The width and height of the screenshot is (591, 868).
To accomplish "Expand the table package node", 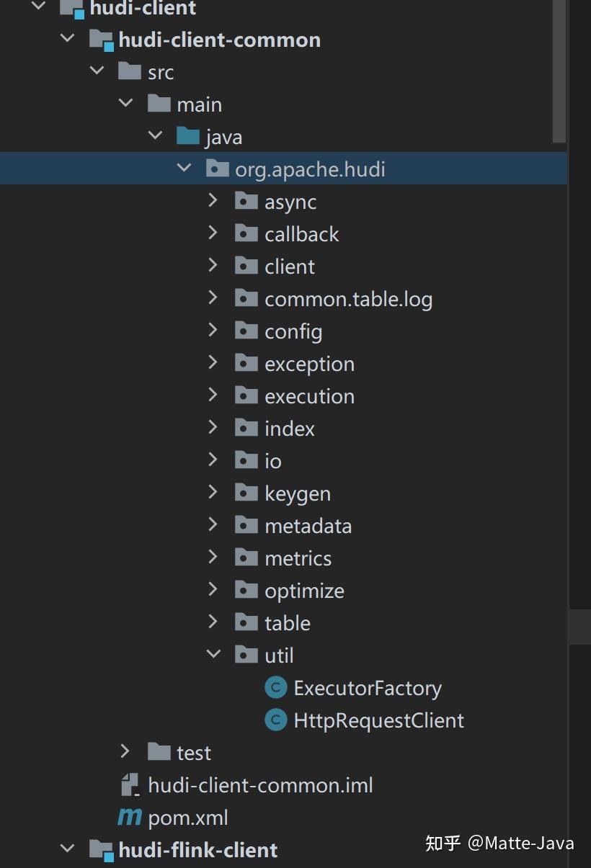I will [x=213, y=622].
